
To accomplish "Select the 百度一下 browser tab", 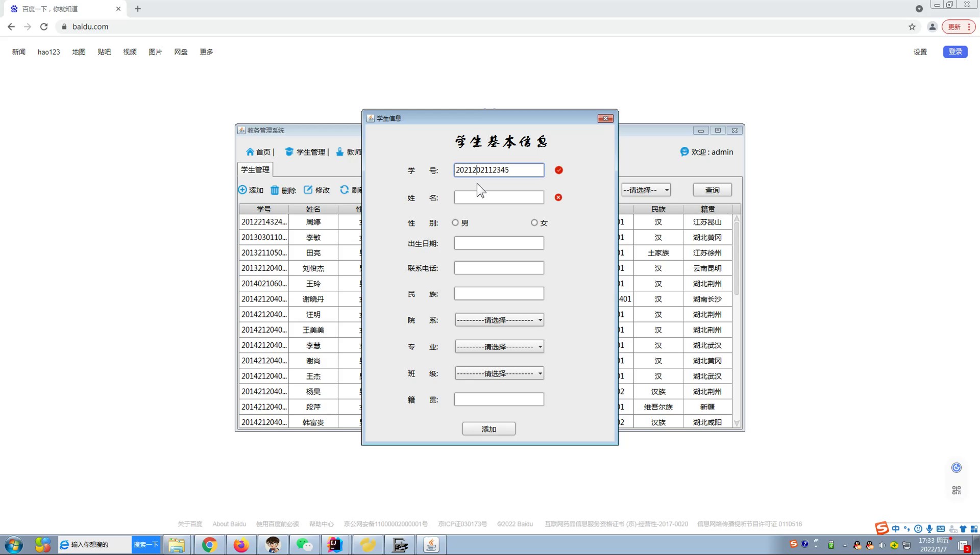I will click(65, 9).
